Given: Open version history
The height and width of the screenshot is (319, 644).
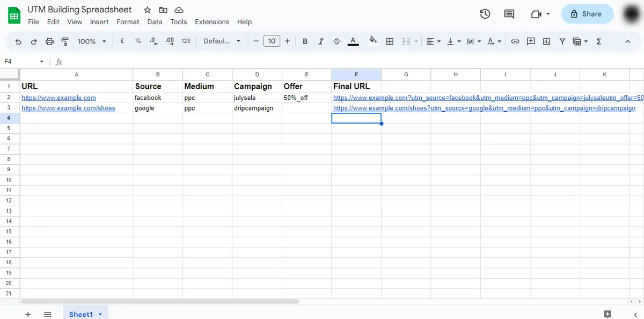Looking at the screenshot, I should pyautogui.click(x=485, y=14).
